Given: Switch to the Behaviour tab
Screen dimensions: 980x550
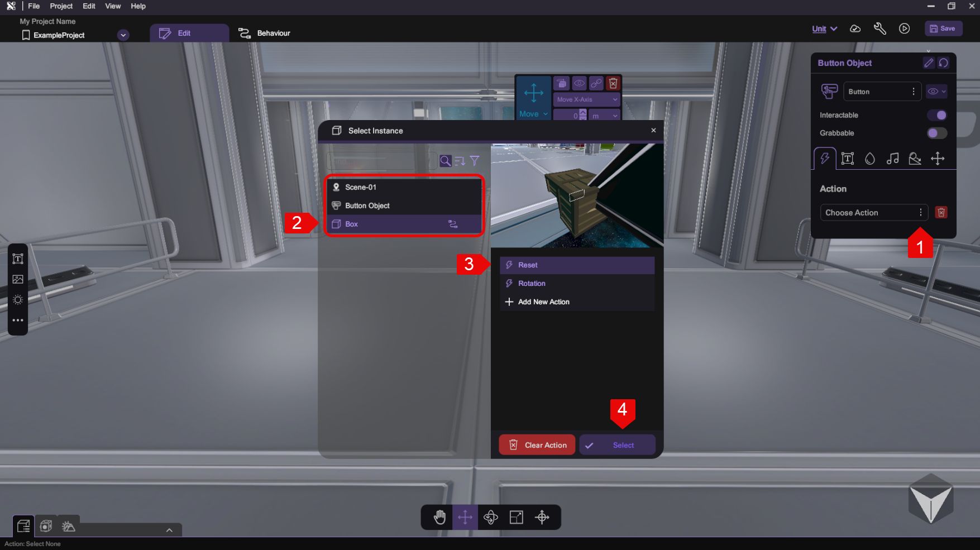Looking at the screenshot, I should pyautogui.click(x=265, y=33).
